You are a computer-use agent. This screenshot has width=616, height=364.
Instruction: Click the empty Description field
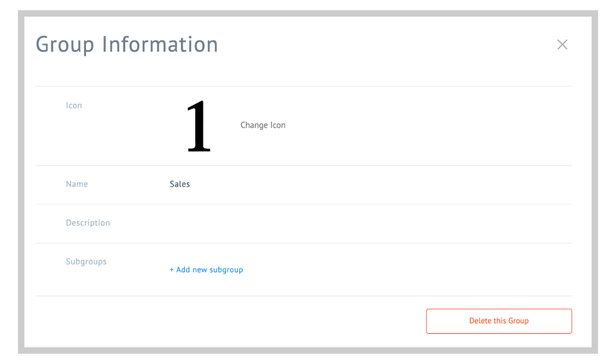click(370, 223)
